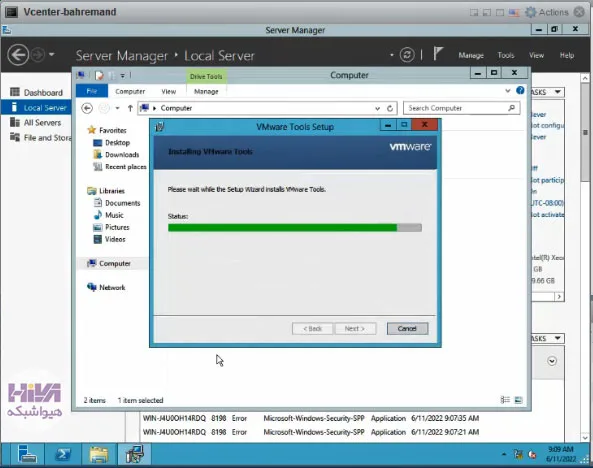Click the event row dated 9:07:21 AM
The image size is (593, 468).
click(311, 432)
